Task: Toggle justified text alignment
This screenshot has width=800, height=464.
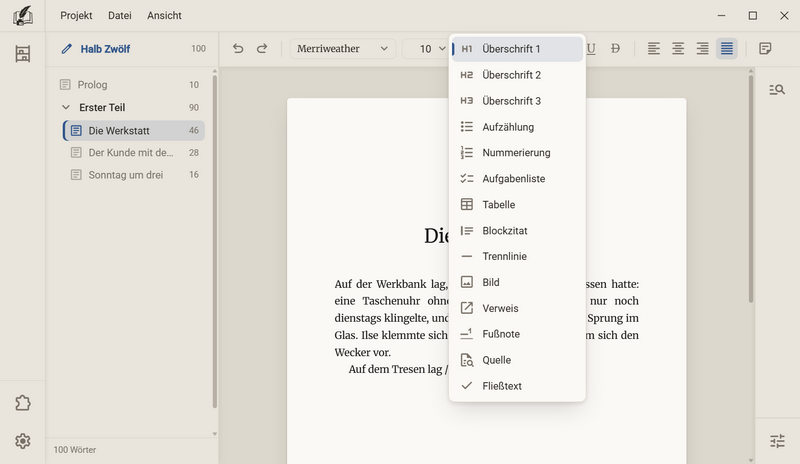Action: point(727,48)
